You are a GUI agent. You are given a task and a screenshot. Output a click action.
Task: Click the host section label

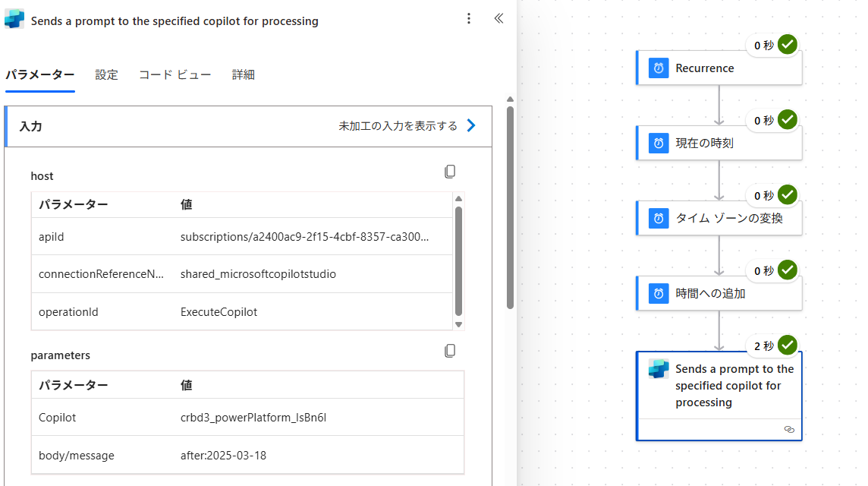pos(42,176)
